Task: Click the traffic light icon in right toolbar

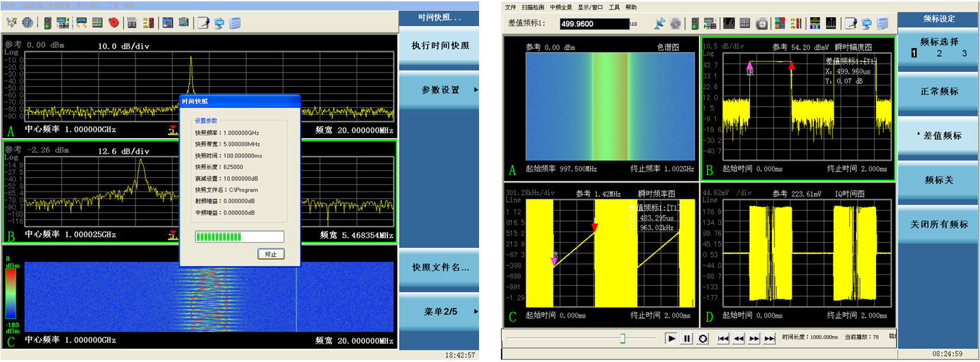Action: tap(694, 23)
